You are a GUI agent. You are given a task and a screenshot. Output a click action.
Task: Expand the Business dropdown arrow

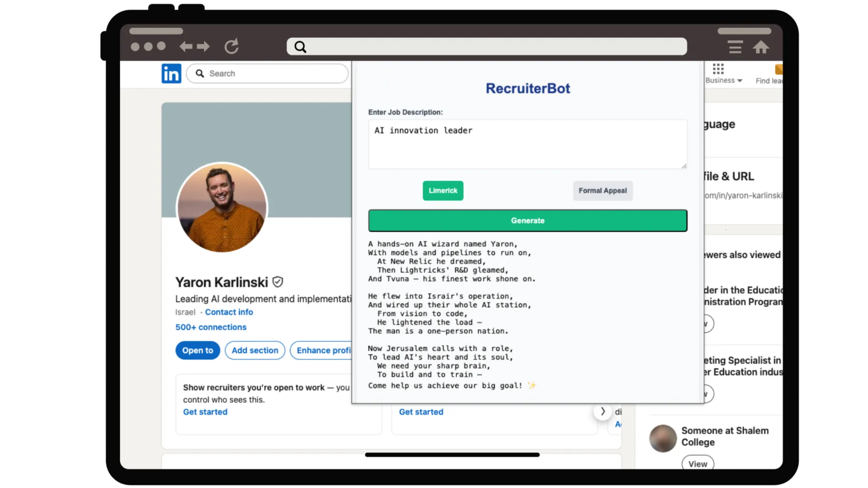pos(740,81)
